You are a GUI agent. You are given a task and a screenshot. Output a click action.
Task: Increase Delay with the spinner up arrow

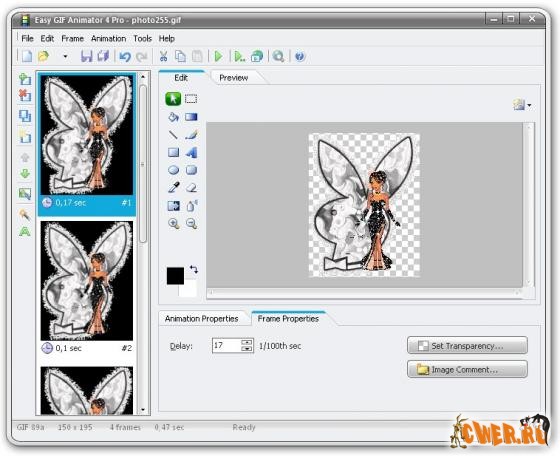coord(247,342)
